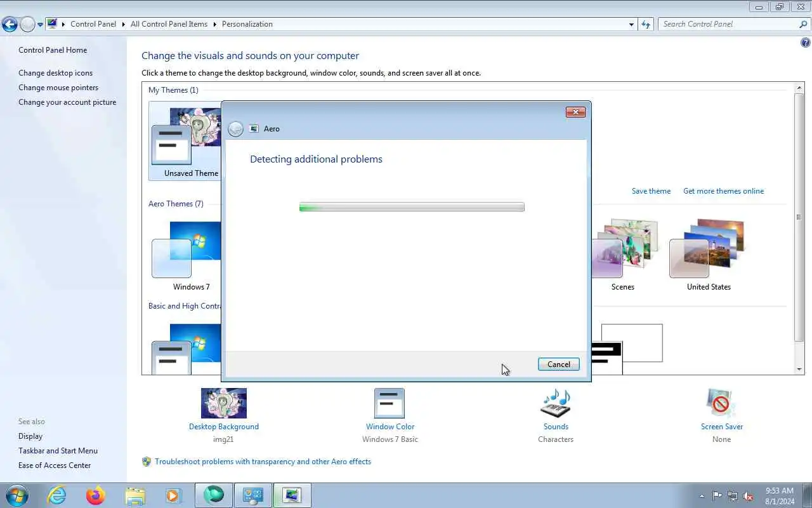
Task: Open Action Center flag icon
Action: tap(717, 496)
